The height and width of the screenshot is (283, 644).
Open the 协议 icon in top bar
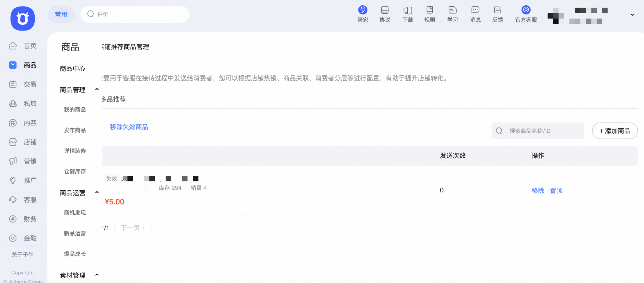click(385, 10)
